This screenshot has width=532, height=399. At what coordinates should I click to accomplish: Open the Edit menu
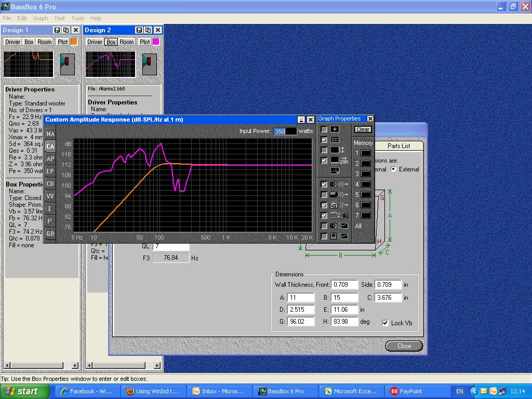22,18
